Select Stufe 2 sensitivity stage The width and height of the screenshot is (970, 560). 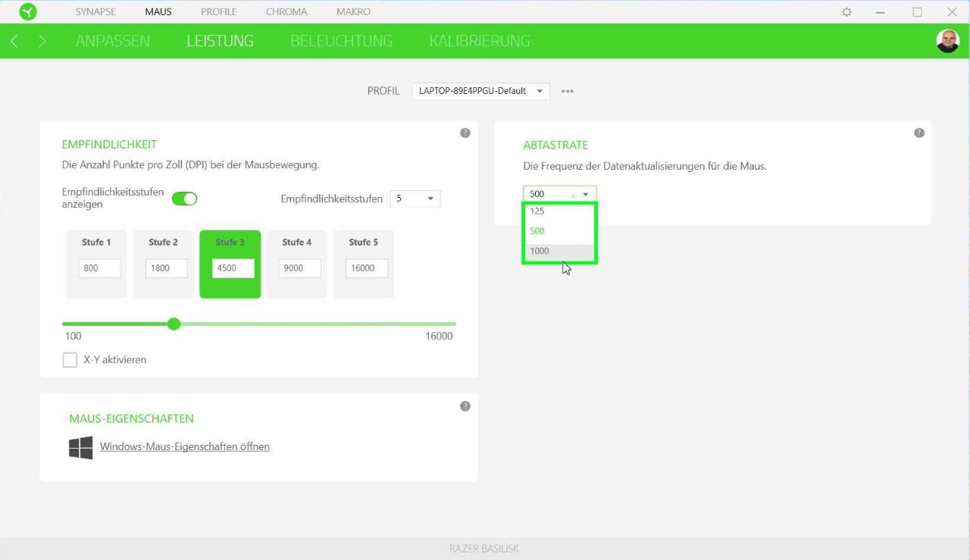(x=164, y=264)
